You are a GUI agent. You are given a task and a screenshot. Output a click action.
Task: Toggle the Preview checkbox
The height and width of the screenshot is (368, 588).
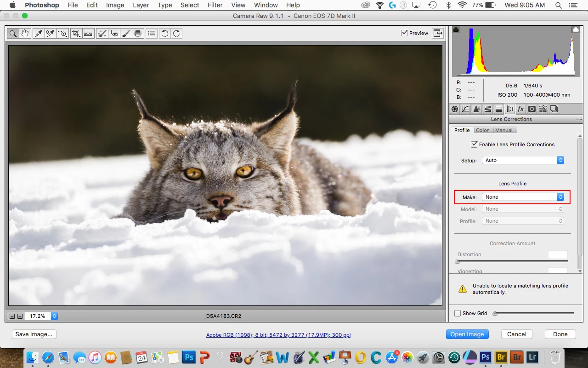point(404,33)
